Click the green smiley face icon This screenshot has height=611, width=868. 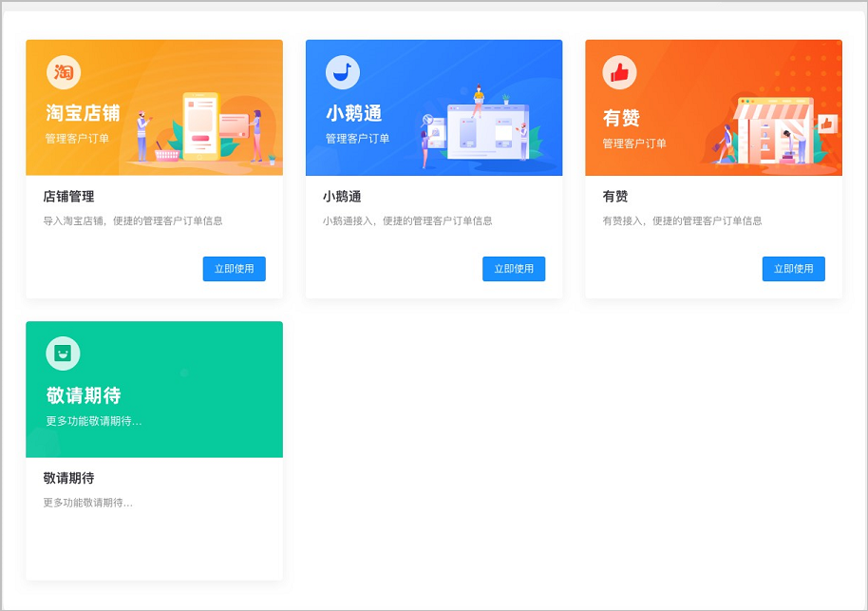click(x=63, y=353)
